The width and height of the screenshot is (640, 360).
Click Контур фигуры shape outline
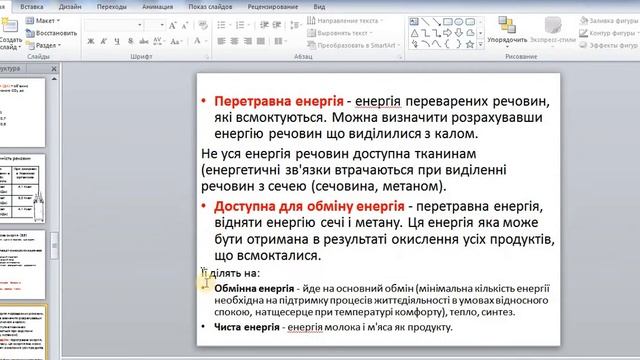(609, 33)
